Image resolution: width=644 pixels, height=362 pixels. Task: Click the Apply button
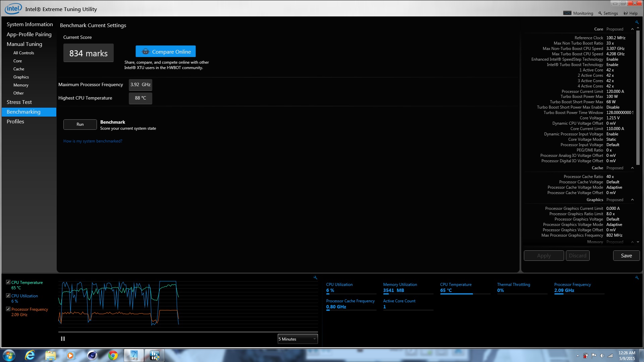click(x=544, y=255)
